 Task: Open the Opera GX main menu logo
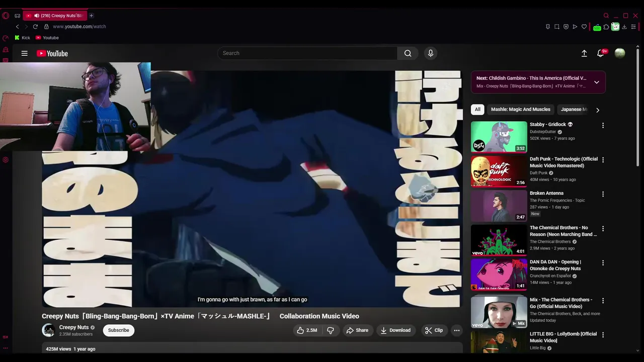click(x=6, y=16)
